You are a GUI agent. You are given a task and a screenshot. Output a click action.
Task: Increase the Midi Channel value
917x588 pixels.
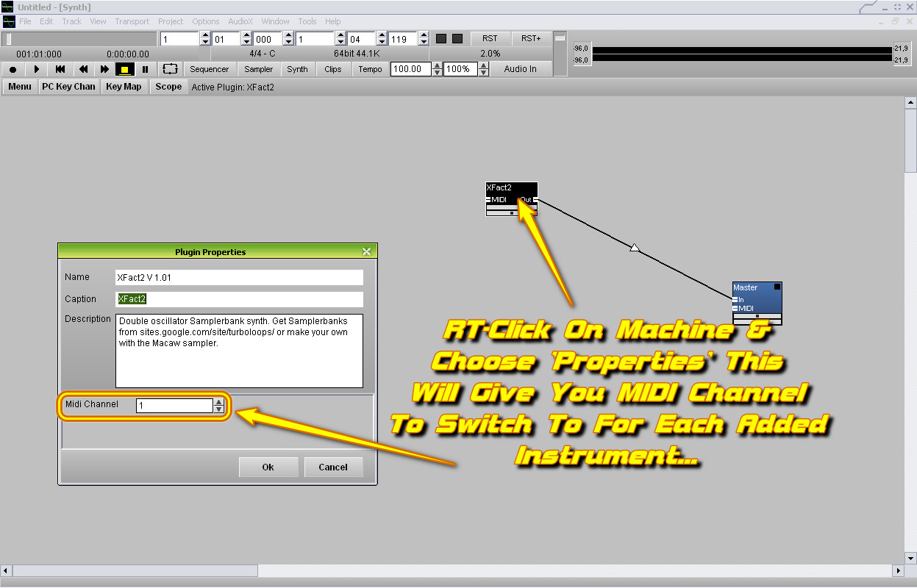point(218,402)
